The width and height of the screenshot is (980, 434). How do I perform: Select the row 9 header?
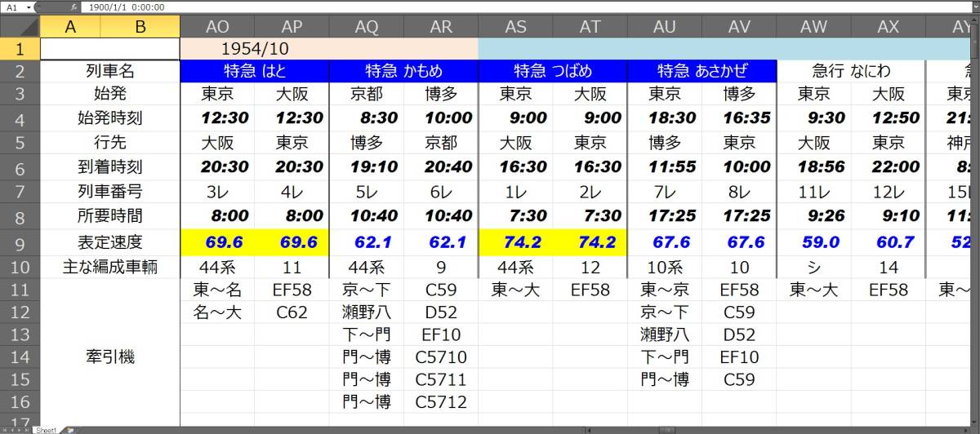coord(20,241)
